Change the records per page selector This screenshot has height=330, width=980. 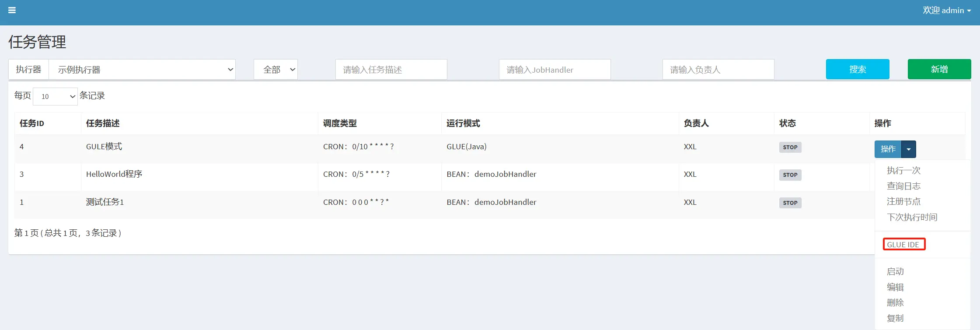click(x=55, y=96)
